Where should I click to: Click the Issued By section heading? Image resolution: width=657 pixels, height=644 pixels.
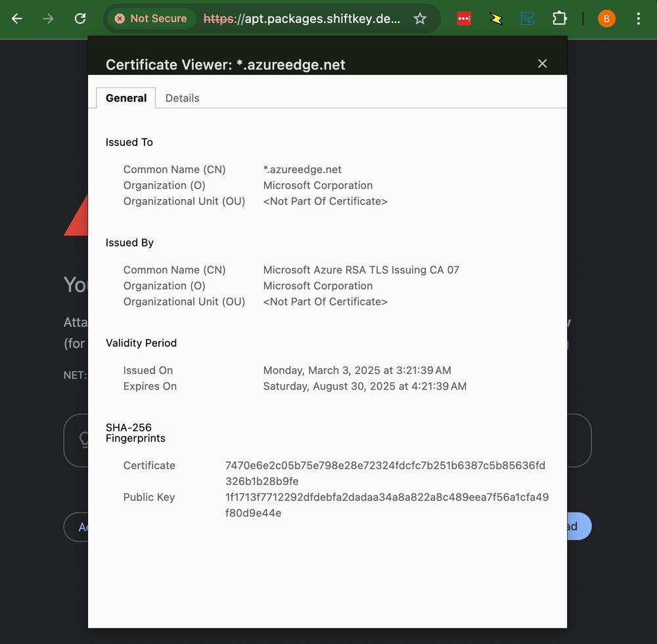click(129, 242)
